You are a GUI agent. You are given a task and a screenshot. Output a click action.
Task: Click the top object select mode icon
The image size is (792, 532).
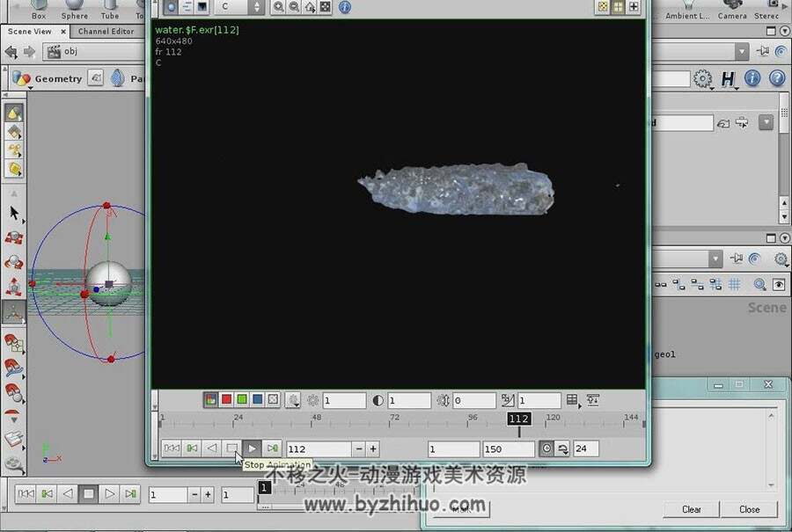14,113
